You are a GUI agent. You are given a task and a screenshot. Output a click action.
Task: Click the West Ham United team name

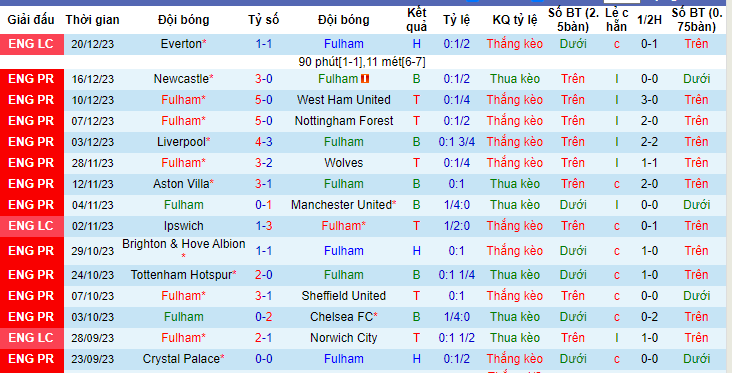point(344,100)
